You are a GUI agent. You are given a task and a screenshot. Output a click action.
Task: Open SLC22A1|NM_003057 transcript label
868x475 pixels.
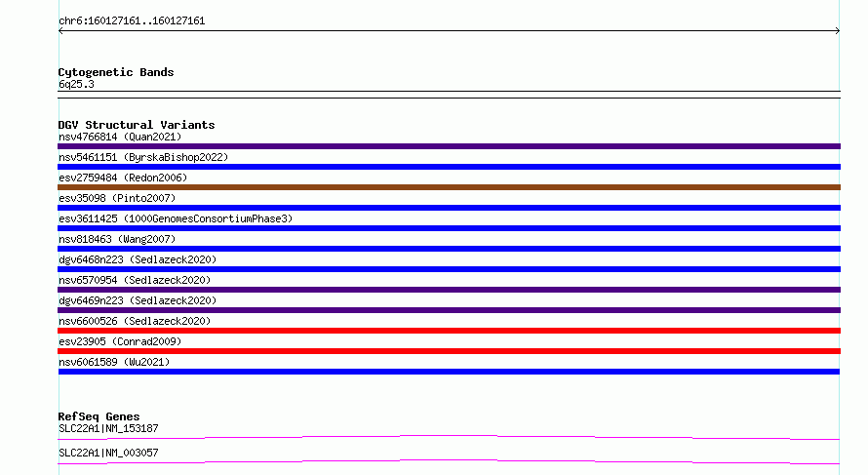tap(108, 453)
